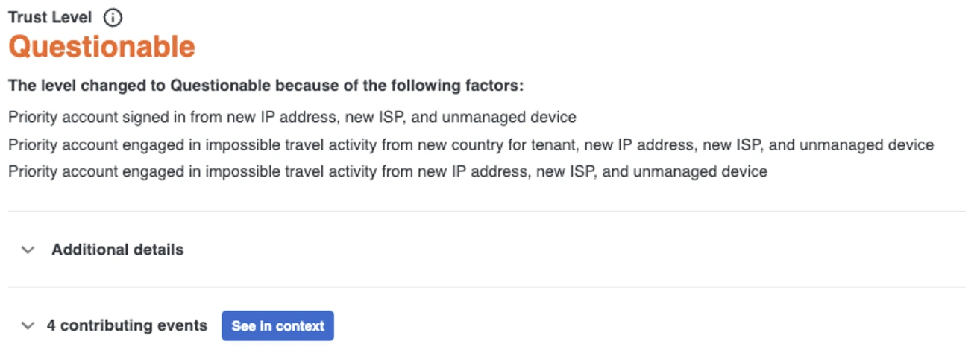Open the Additional details section label
This screenshot has height=359, width=980.
117,250
